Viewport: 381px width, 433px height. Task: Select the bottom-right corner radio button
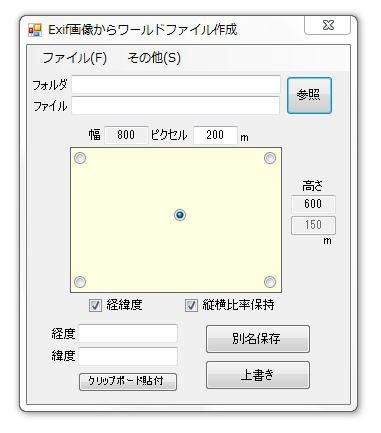[x=270, y=282]
